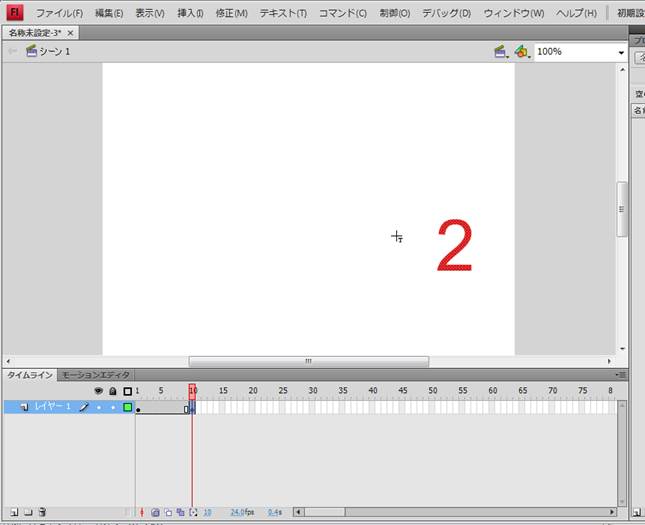Toggle padlock icon to lock all layers
Screen dimensions: 645x525
tap(112, 391)
